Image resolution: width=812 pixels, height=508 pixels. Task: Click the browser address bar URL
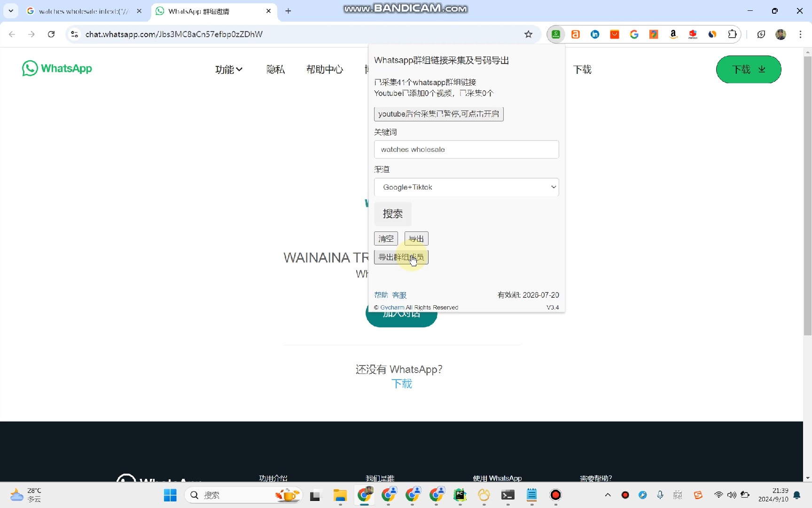click(x=174, y=34)
